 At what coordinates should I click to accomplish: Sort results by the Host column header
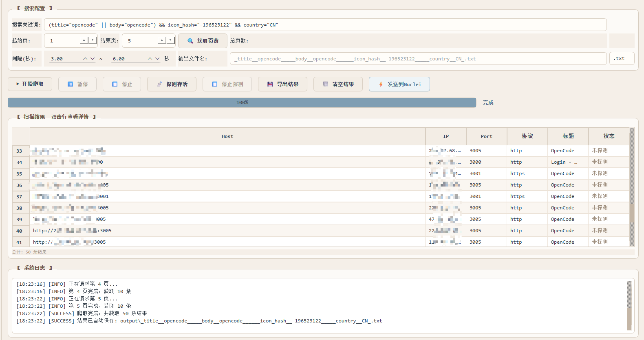click(227, 136)
